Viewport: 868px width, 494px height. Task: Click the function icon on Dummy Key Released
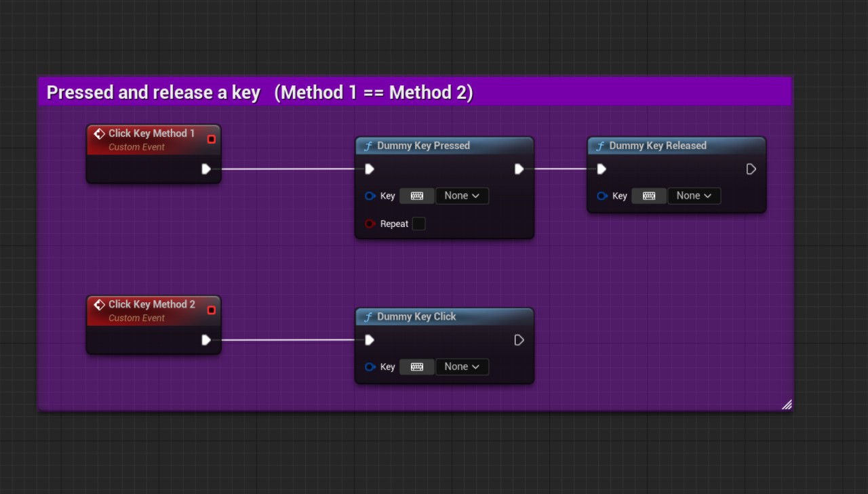pyautogui.click(x=599, y=146)
